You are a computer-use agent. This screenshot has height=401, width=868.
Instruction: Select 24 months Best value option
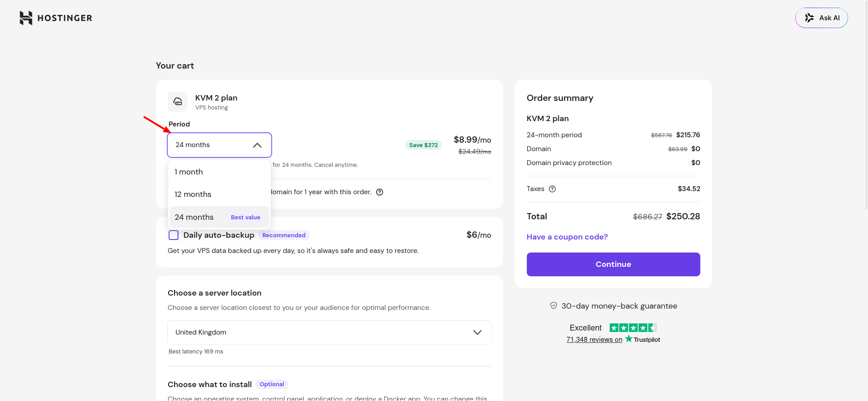(219, 217)
